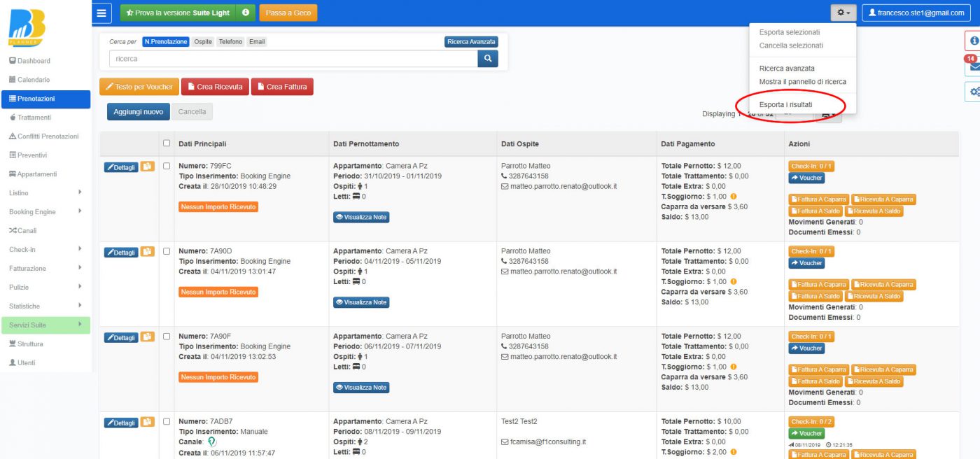Screen dimensions: 980x459
Task: Click the orange copy icon for booking 7A90D
Action: coord(147,252)
